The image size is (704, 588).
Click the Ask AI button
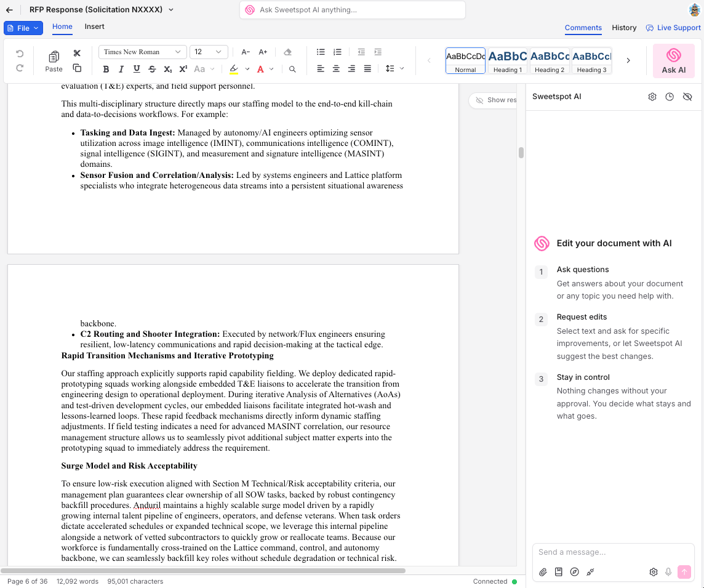coord(673,61)
